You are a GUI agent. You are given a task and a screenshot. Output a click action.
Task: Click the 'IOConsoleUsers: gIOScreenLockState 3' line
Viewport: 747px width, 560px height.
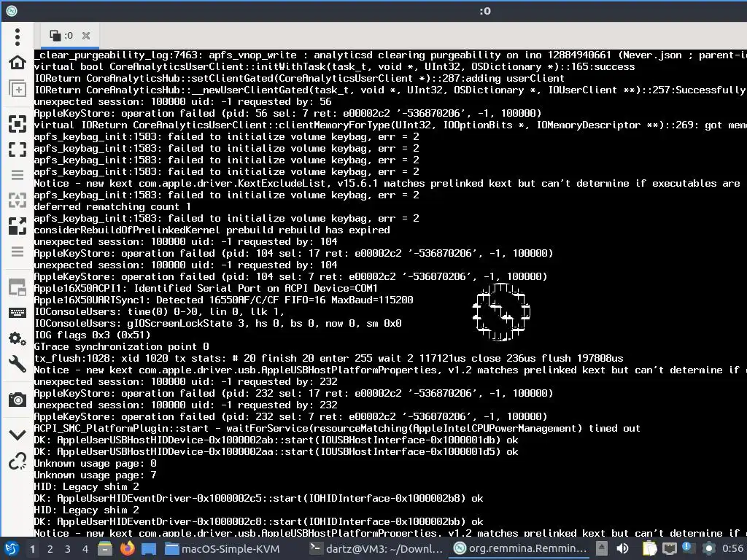(x=217, y=323)
